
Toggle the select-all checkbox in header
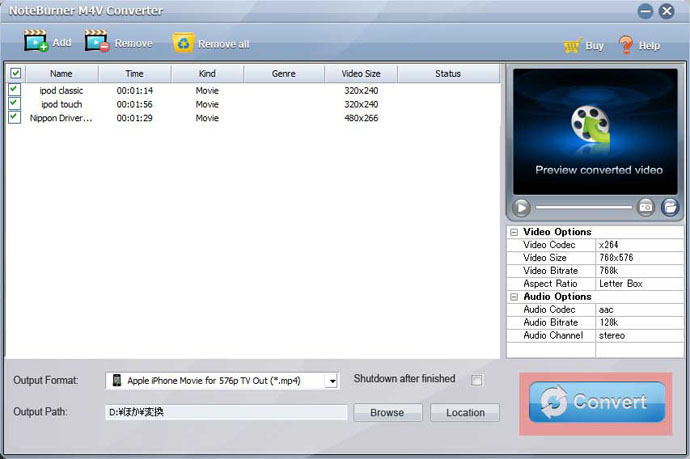coord(14,73)
